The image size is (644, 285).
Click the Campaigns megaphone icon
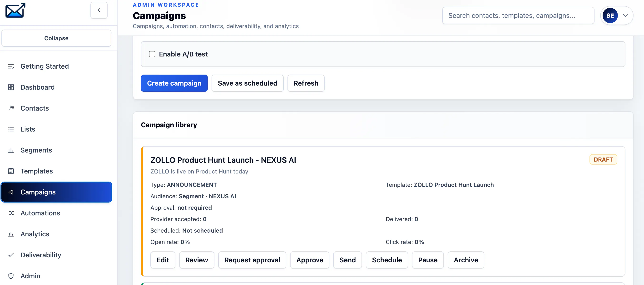[x=11, y=192]
